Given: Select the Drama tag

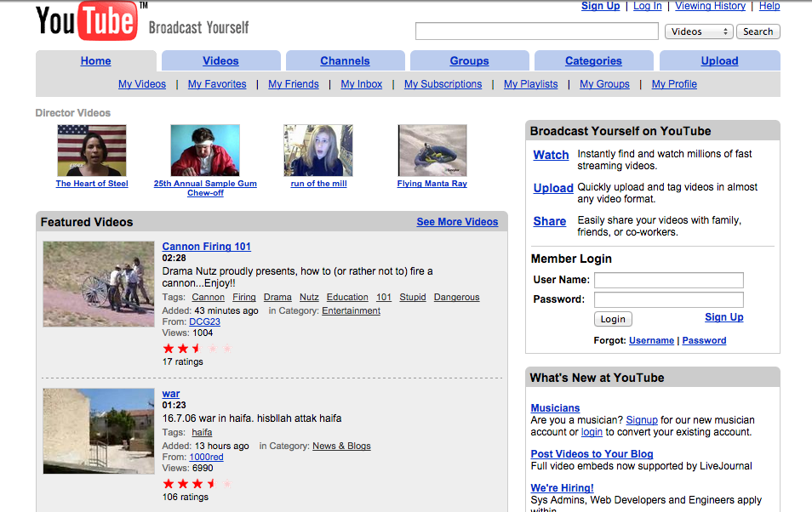Looking at the screenshot, I should tap(277, 297).
